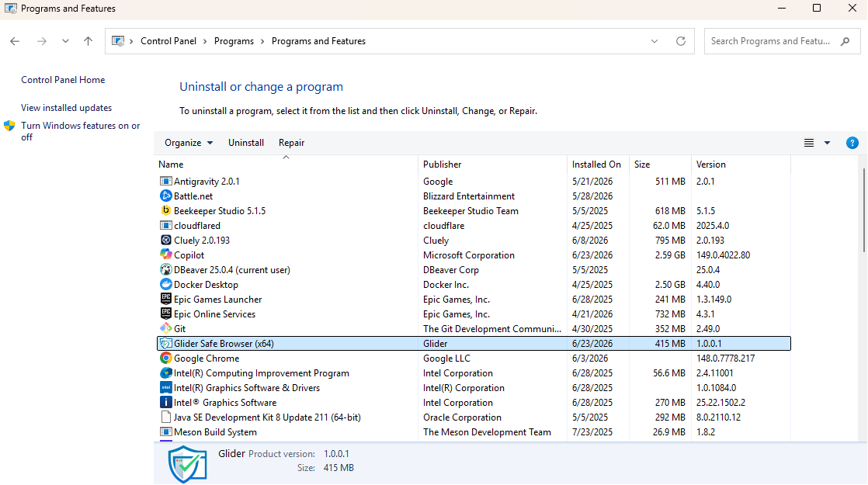Sort by the Version column header
The height and width of the screenshot is (485, 868).
pos(741,165)
